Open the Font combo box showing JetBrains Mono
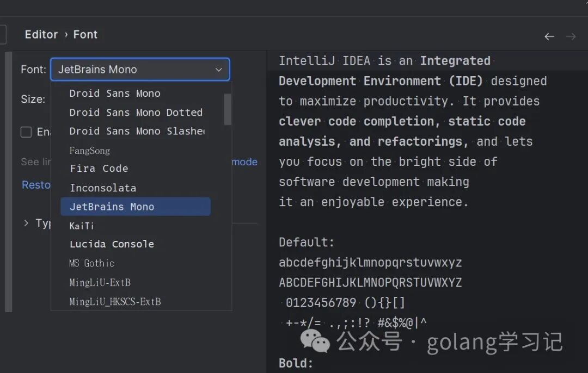 (x=140, y=69)
